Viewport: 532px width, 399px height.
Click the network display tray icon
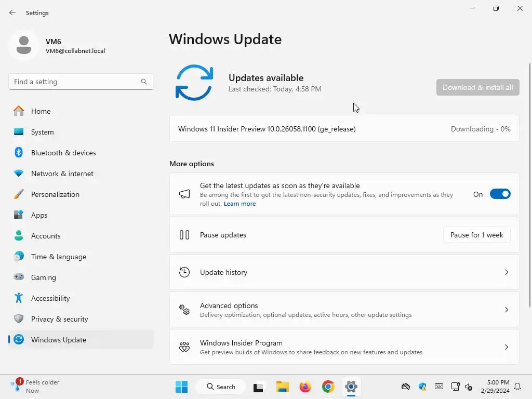(x=455, y=387)
